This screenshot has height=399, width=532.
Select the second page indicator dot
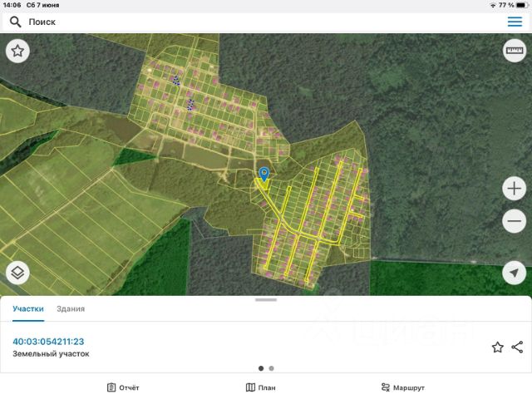(x=272, y=368)
